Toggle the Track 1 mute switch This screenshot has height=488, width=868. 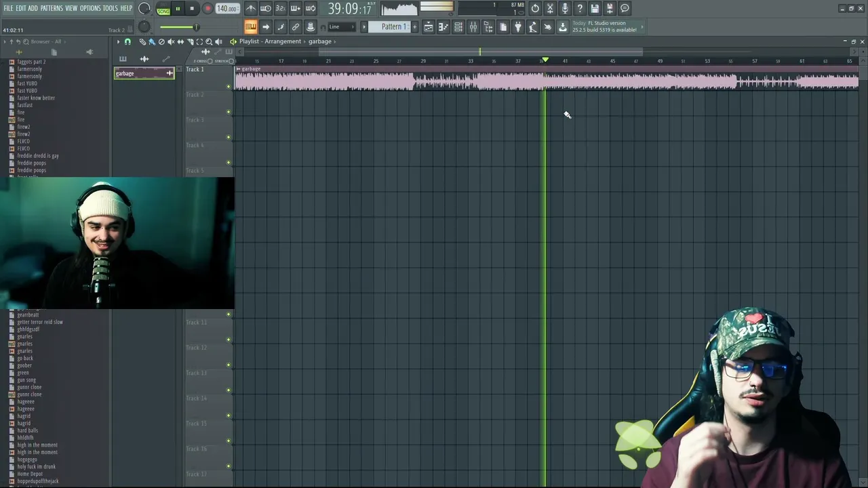pos(229,87)
